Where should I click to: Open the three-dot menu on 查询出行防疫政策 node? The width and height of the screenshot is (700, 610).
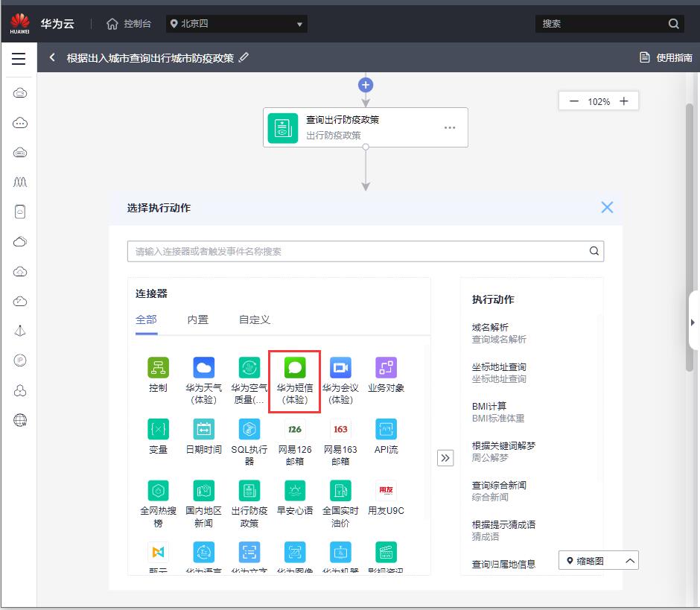[450, 127]
